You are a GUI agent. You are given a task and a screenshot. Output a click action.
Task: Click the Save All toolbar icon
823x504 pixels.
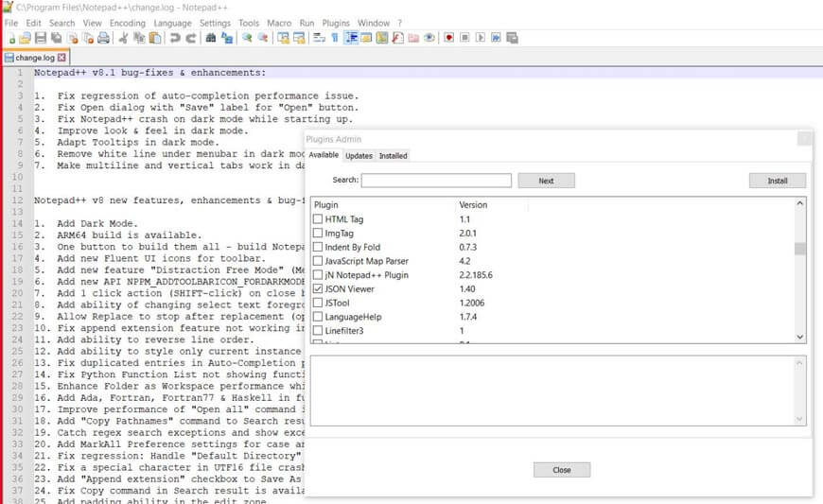pyautogui.click(x=56, y=38)
